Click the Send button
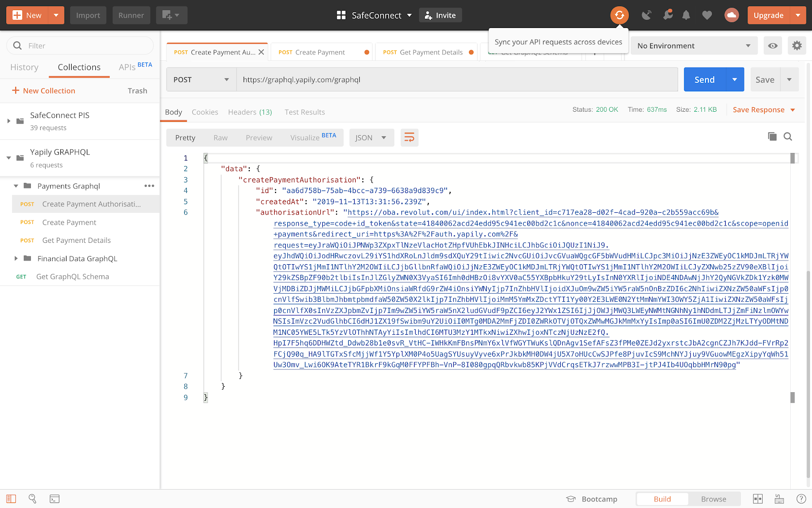The height and width of the screenshot is (508, 812). point(704,80)
